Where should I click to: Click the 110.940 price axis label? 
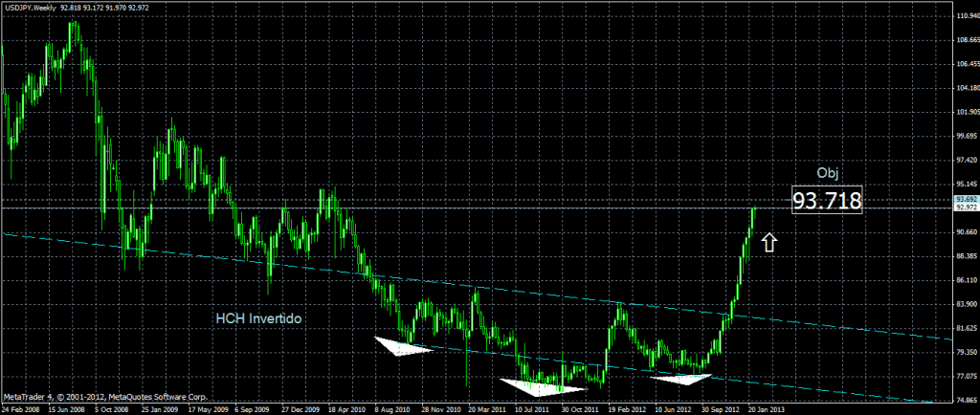pyautogui.click(x=966, y=17)
